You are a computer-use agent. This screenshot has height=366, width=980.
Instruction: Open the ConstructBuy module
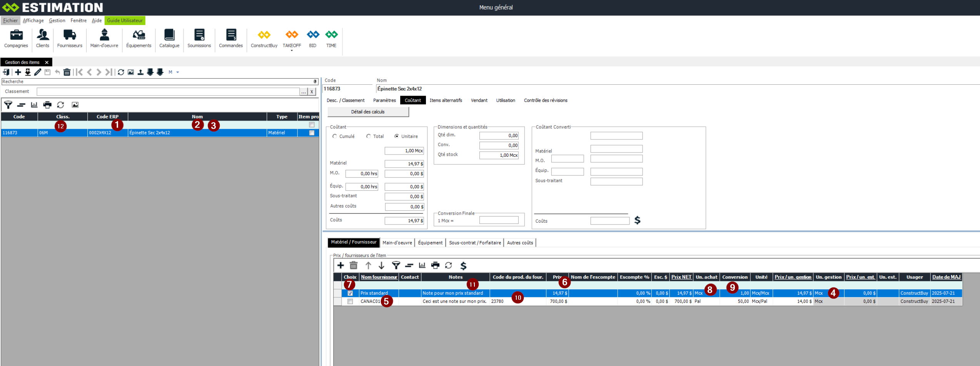tap(264, 39)
